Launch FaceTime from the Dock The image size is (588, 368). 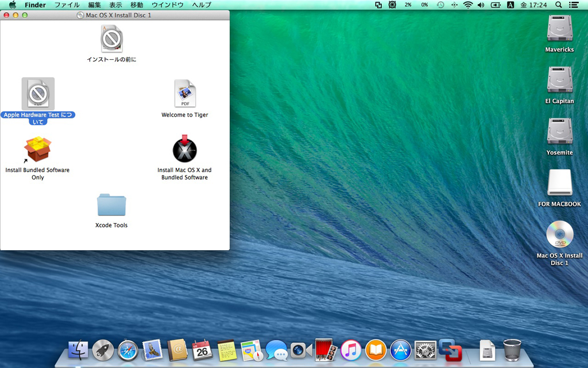tap(301, 350)
